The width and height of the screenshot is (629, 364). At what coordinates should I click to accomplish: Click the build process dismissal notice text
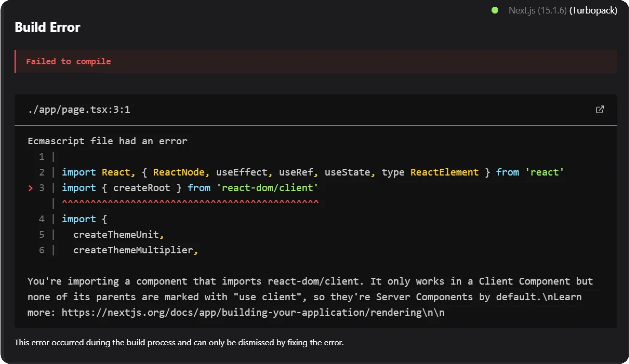point(179,342)
